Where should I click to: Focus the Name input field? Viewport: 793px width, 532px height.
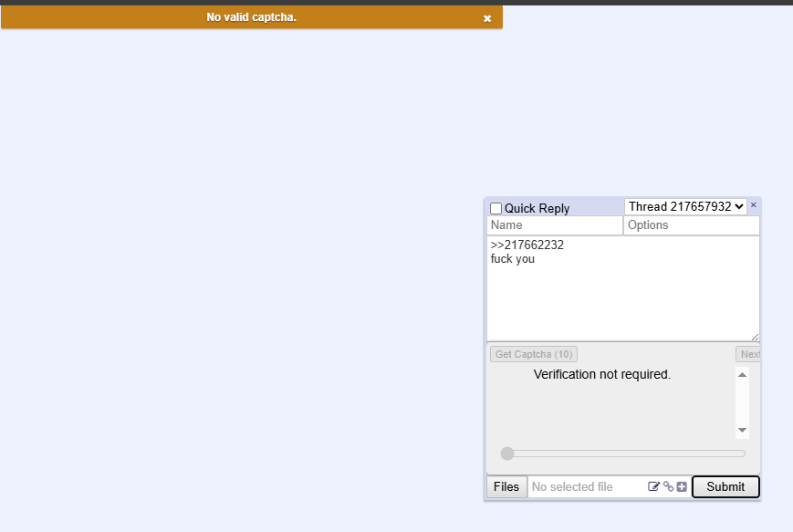coord(555,225)
